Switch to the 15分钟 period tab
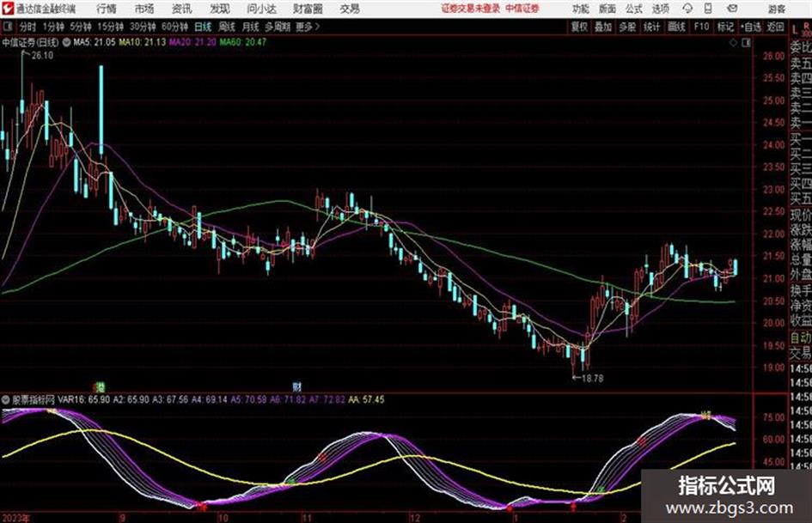812x523 pixels. pyautogui.click(x=110, y=27)
